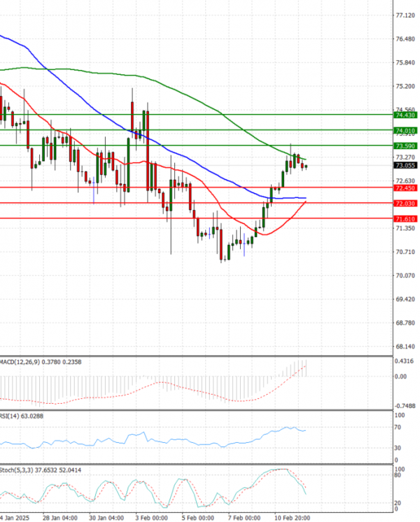Click the 68.780 price scale value

[x=405, y=323]
